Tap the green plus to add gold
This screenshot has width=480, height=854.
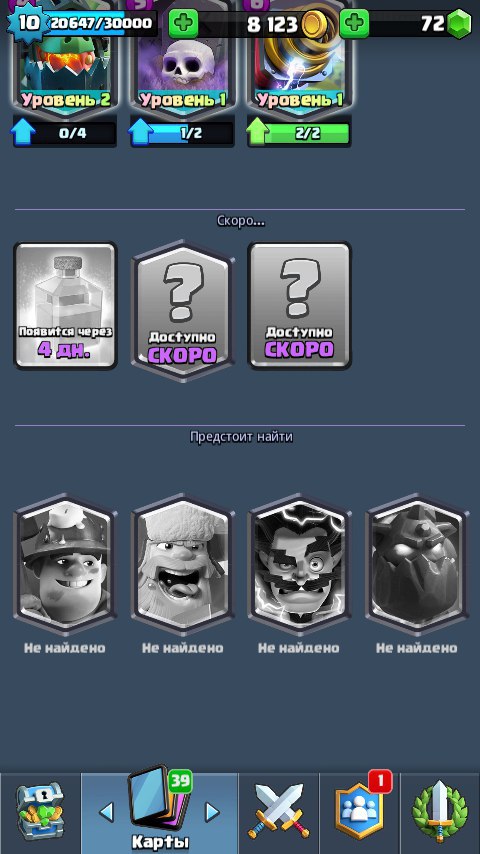pyautogui.click(x=183, y=24)
